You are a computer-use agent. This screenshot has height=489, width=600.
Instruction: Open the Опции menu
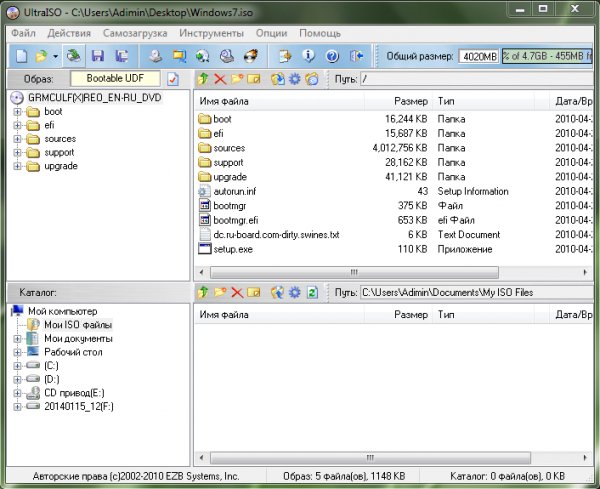coord(271,33)
